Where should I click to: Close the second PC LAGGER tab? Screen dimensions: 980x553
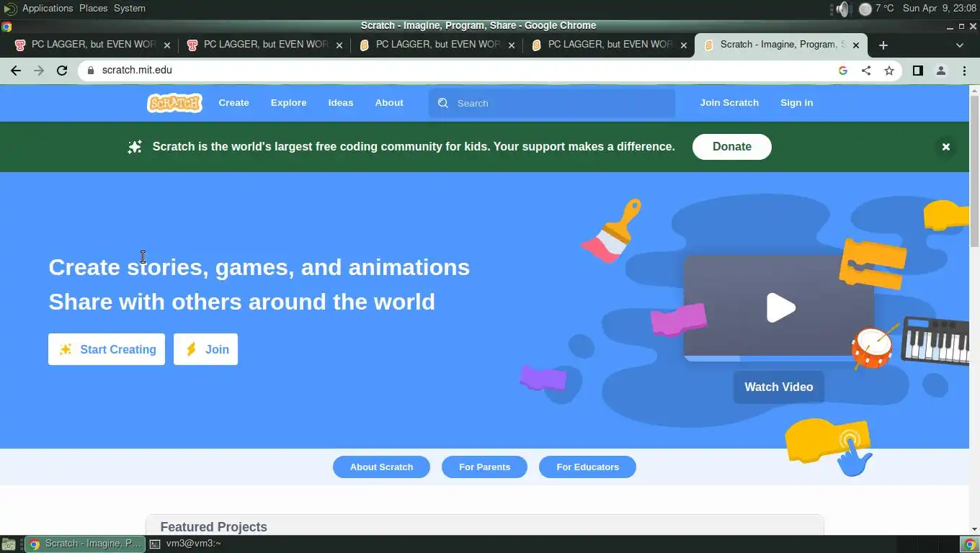tap(339, 45)
